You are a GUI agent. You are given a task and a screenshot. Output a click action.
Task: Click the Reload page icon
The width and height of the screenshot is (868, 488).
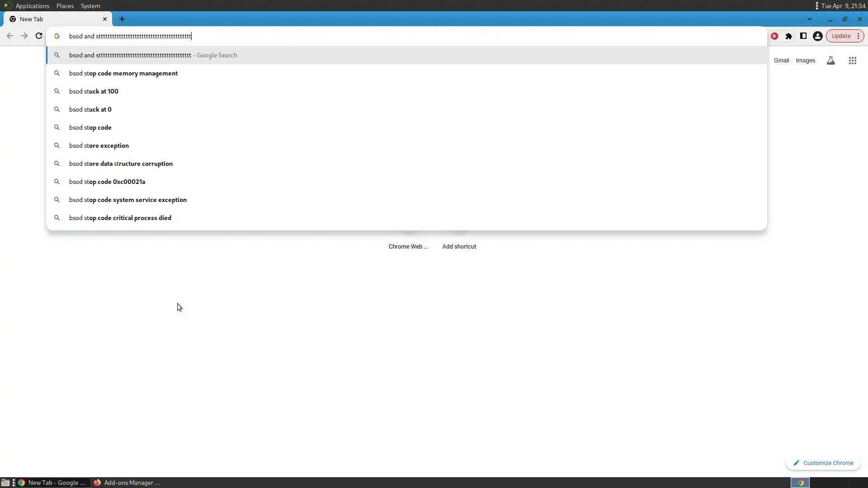(x=39, y=36)
